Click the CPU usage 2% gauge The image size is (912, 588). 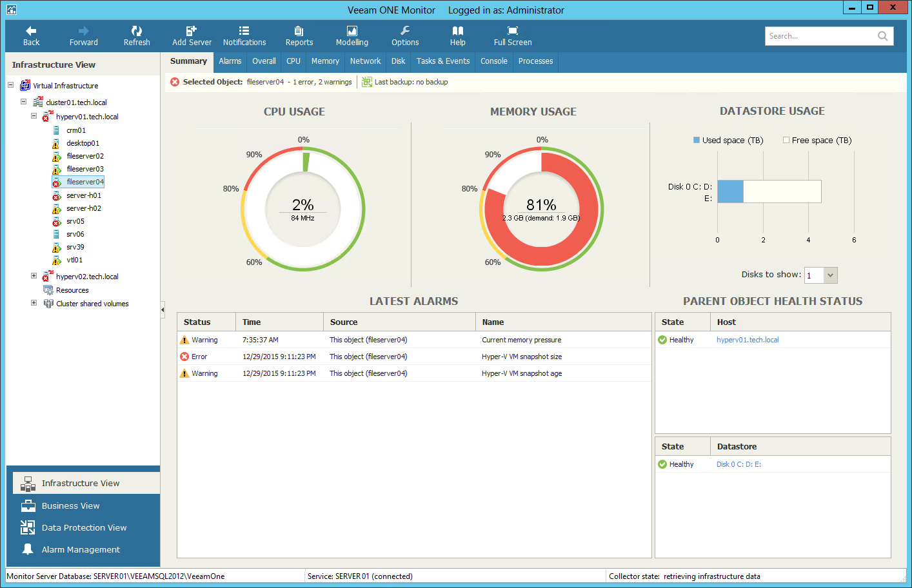pyautogui.click(x=302, y=210)
